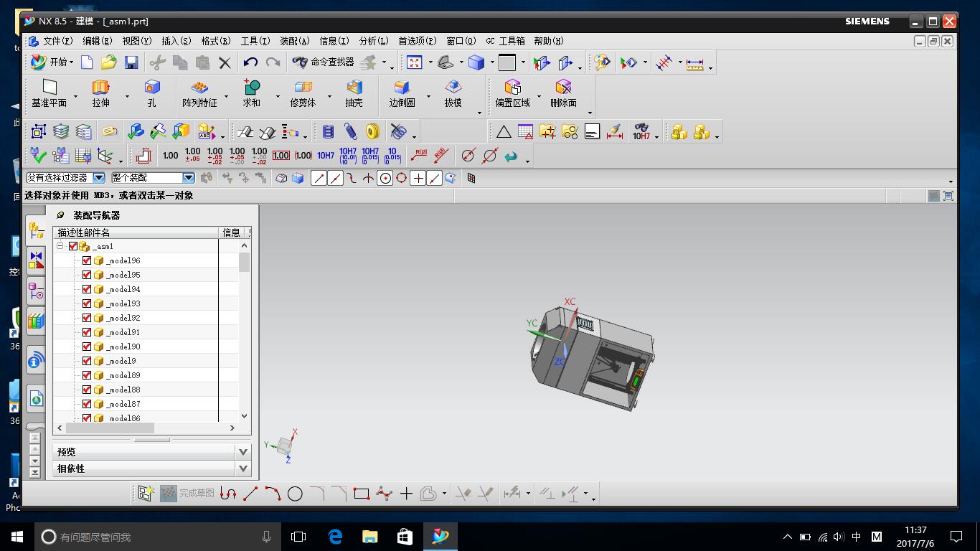
Task: Open a file with folder icon
Action: tap(109, 62)
